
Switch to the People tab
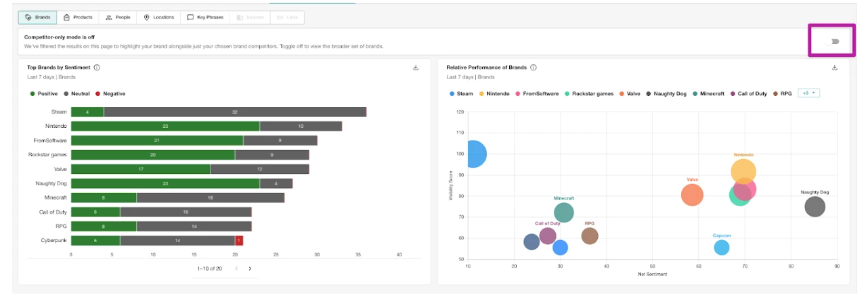118,17
